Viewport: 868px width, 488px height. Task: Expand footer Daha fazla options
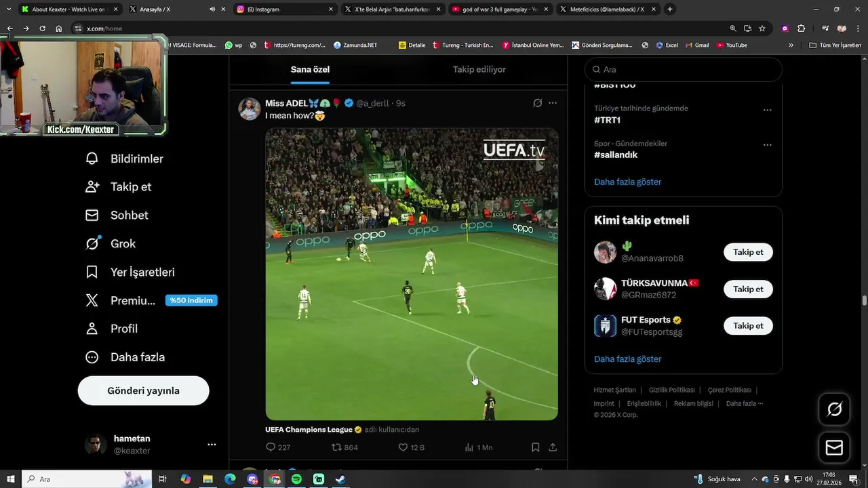pos(744,404)
